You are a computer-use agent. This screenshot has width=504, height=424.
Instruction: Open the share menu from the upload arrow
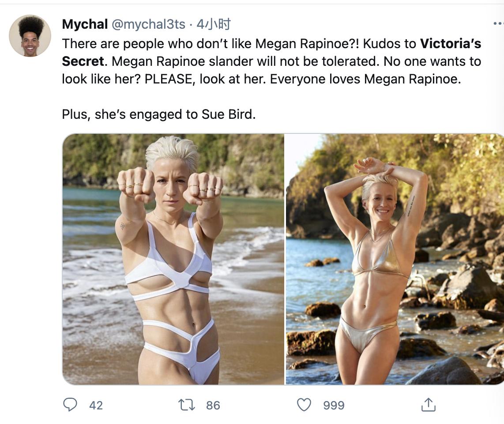(429, 405)
